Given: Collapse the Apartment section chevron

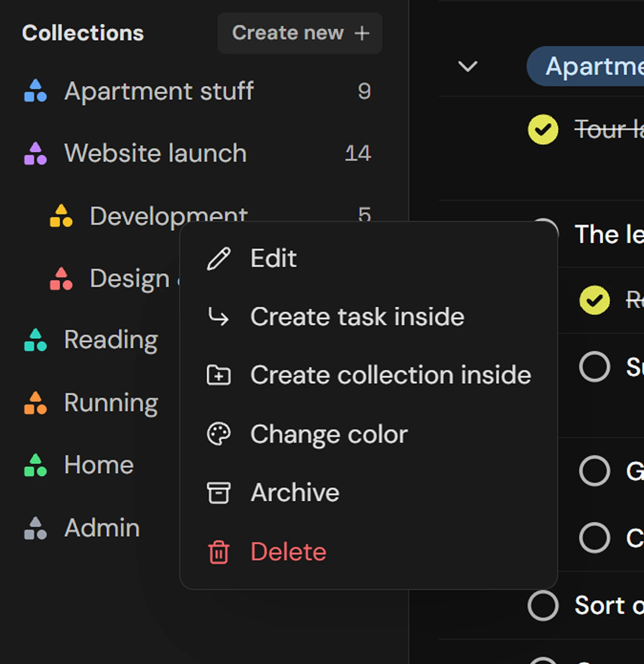Looking at the screenshot, I should [x=468, y=66].
